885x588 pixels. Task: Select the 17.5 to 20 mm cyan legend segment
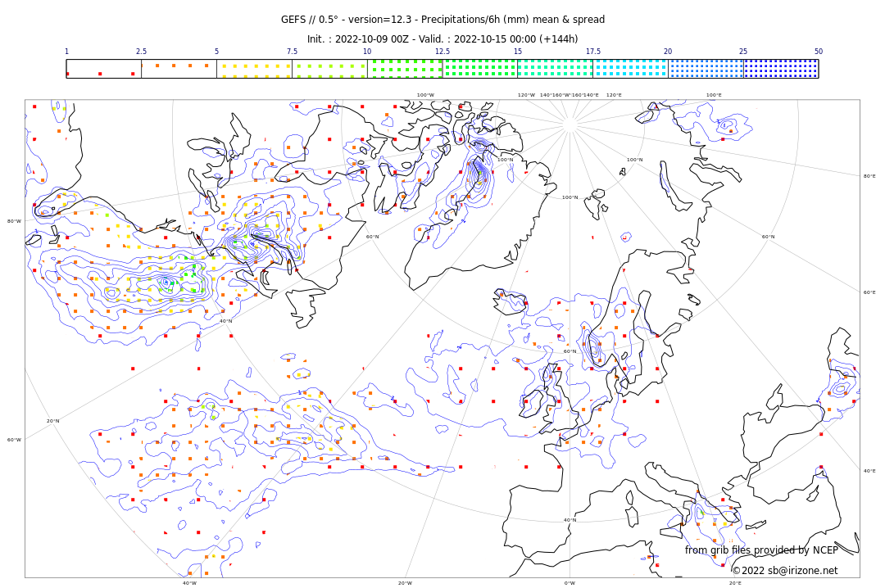(x=630, y=69)
